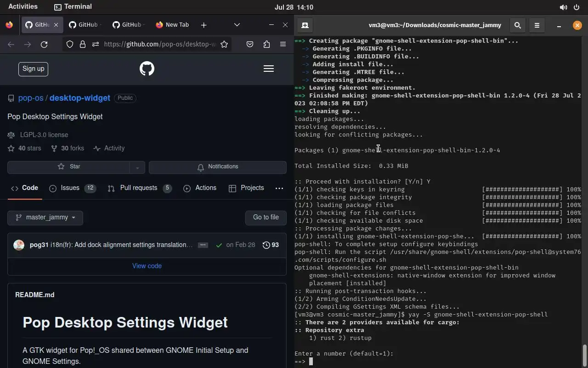Click the tracking protection shield icon
The height and width of the screenshot is (368, 588).
70,44
